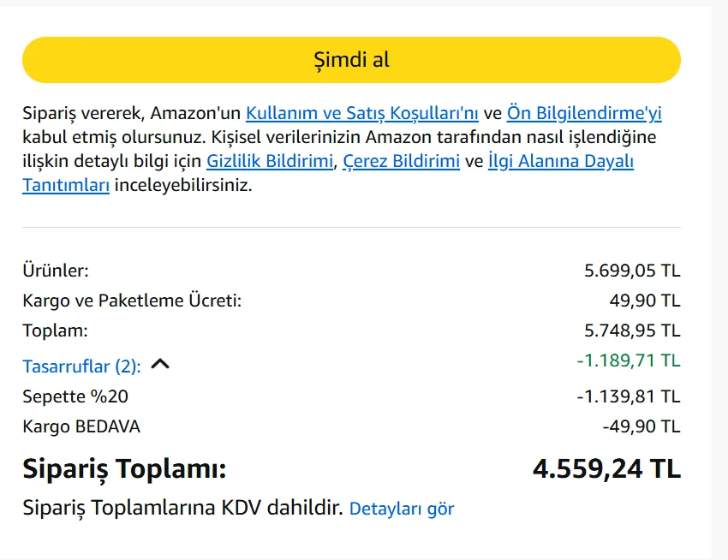Screen dimensions: 728x560
Task: Click the yellow Şimdi al button
Action: [351, 60]
